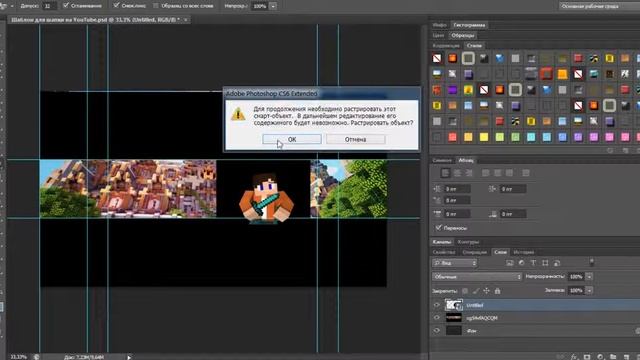Open the Каналы channels tab
640x360 pixels.
tap(442, 242)
